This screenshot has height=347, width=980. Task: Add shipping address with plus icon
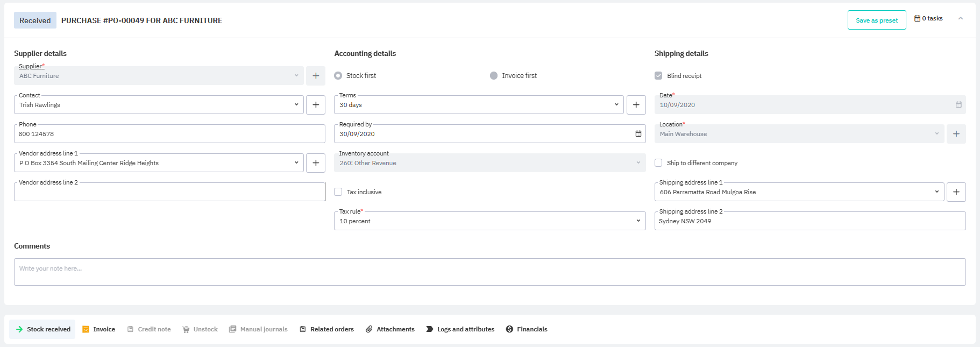coord(956,192)
